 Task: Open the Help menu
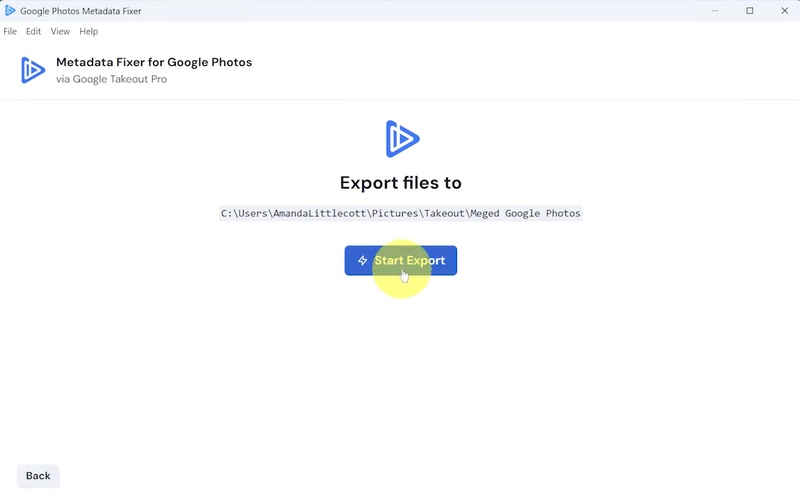tap(89, 31)
